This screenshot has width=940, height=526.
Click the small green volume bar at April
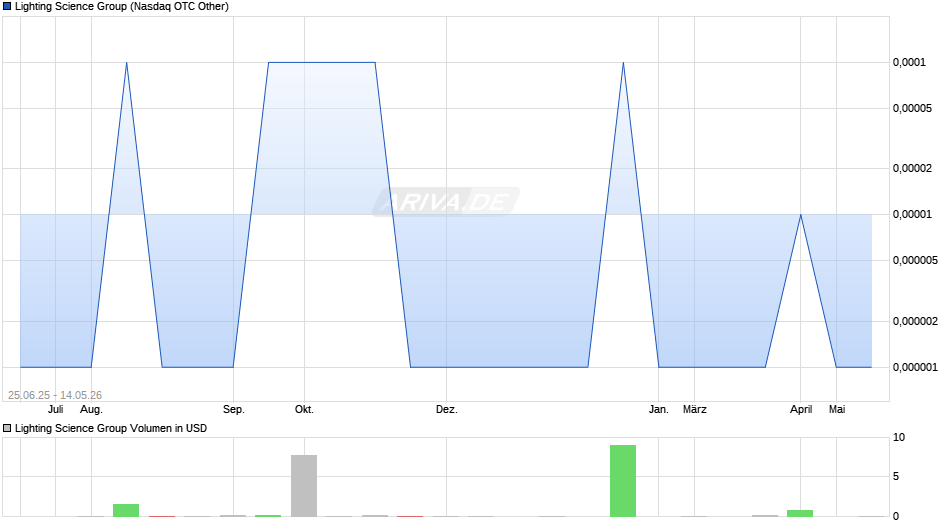tap(800, 513)
